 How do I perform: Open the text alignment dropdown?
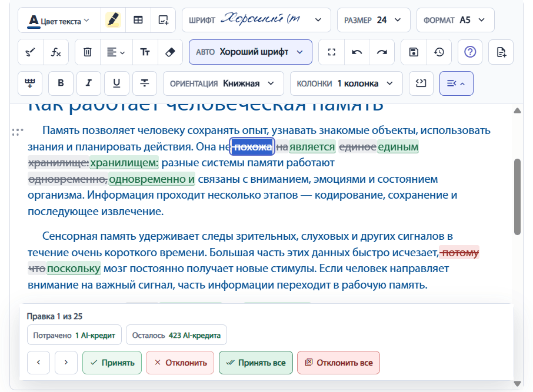(116, 52)
